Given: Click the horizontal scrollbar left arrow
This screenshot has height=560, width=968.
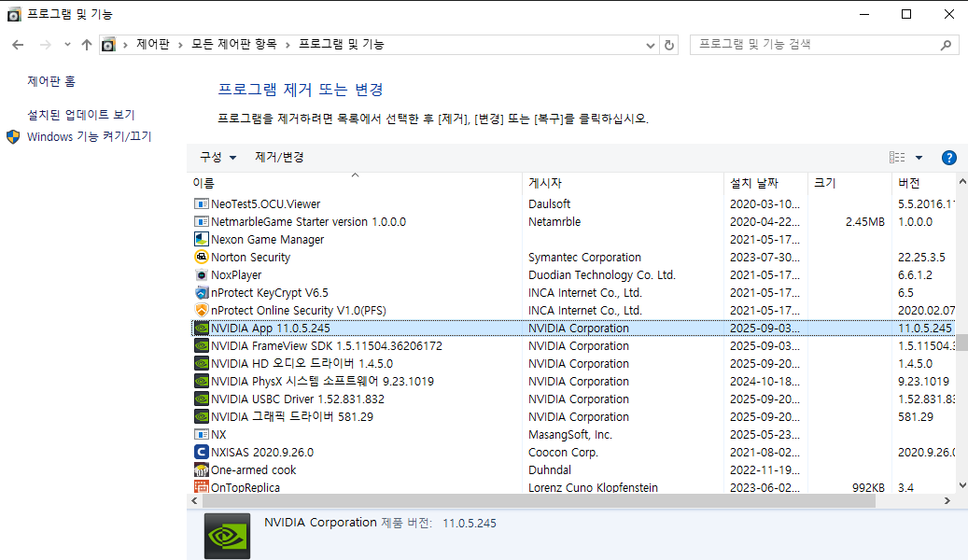Looking at the screenshot, I should (194, 500).
